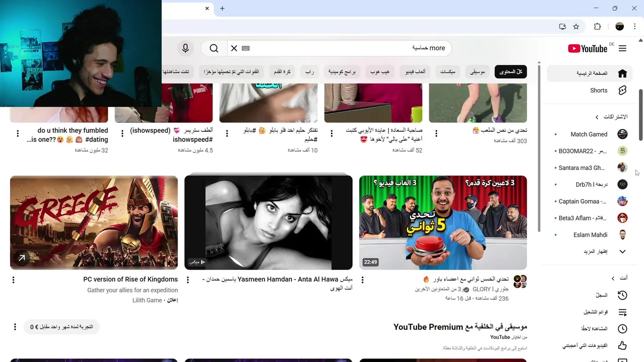Open Watch later (المشاهدة لاحقًا) in sidebar
Screen dimensions: 644x362
[590, 329]
